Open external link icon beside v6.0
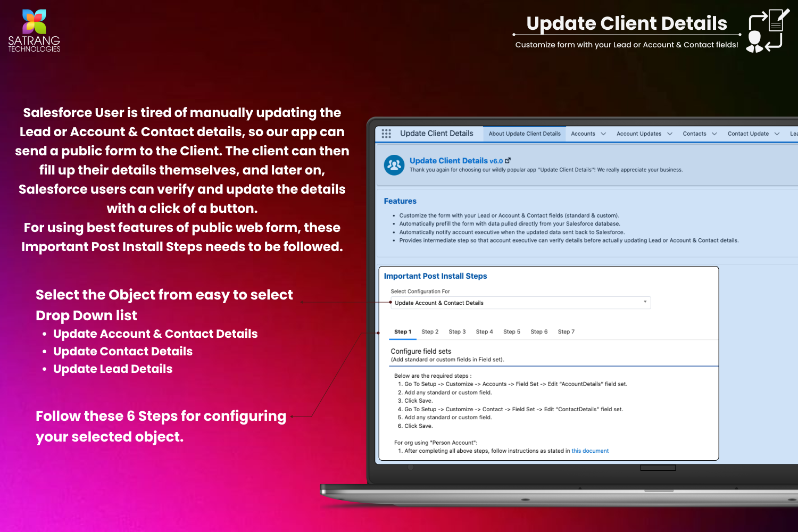The height and width of the screenshot is (532, 798). coord(508,160)
